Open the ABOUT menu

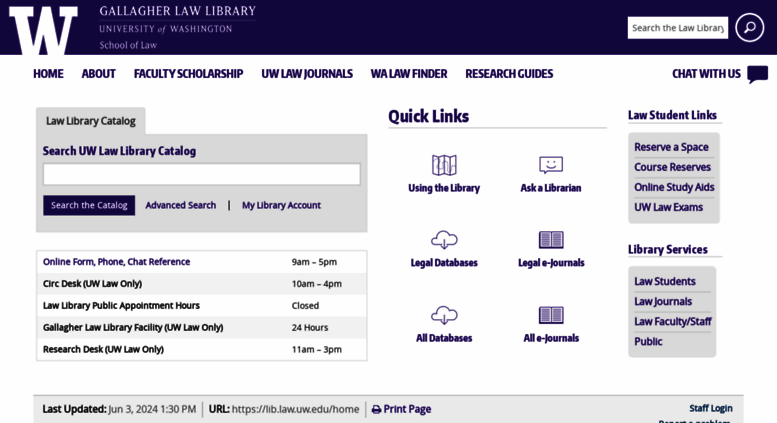(99, 74)
